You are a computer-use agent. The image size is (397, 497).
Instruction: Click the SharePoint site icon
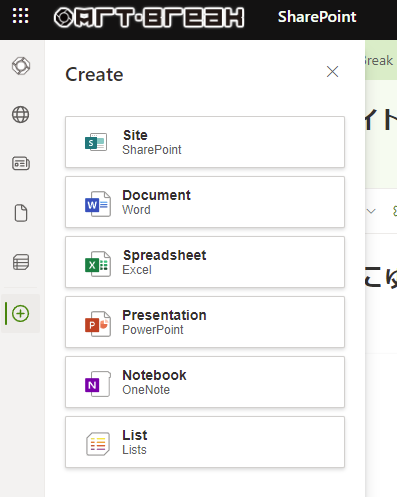96,142
